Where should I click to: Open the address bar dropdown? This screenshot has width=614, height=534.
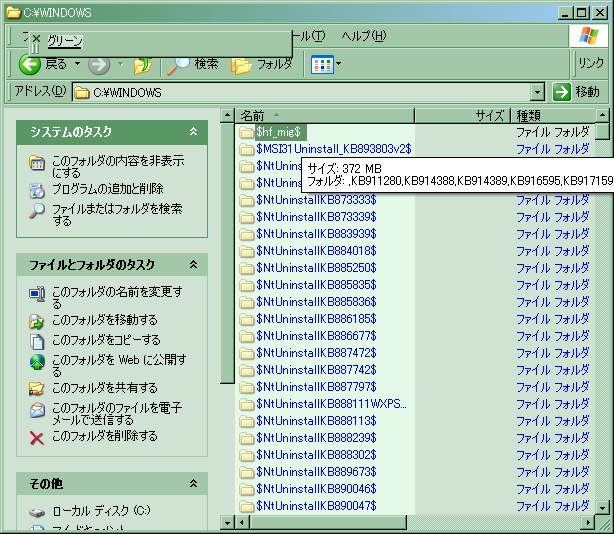[538, 93]
